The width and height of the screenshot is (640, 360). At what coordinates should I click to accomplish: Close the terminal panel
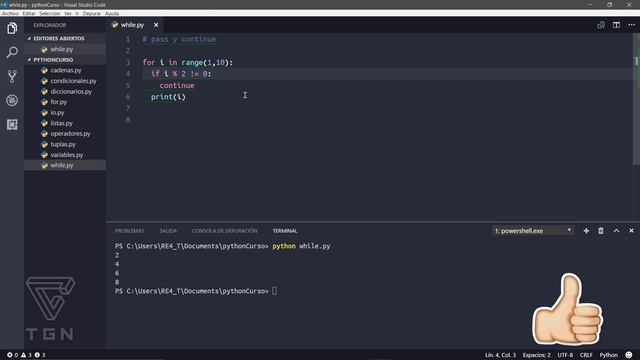pos(631,231)
